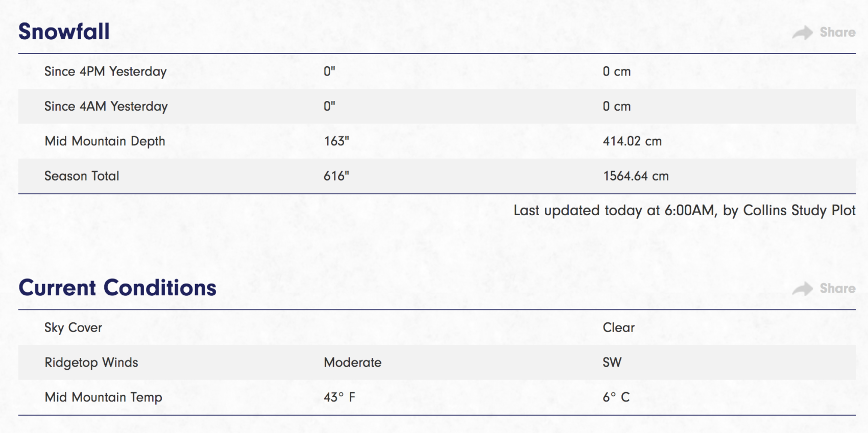Click the Season Total row label
Image resolution: width=868 pixels, height=433 pixels.
(x=82, y=176)
